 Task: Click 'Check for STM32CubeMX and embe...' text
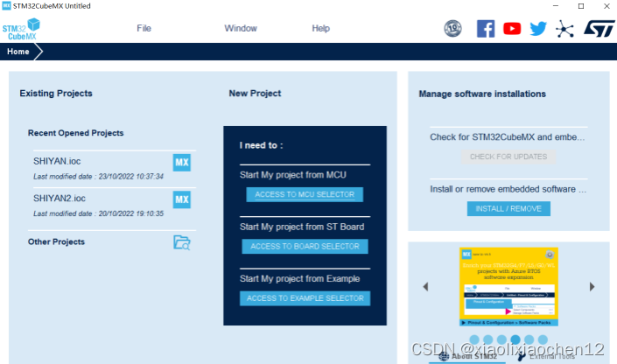[x=508, y=137]
